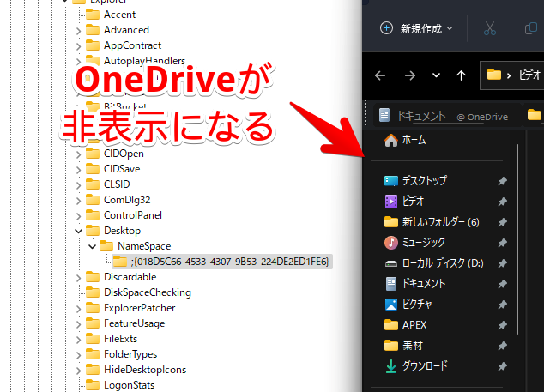The width and height of the screenshot is (544, 392).
Task: Expand the FileExts key
Action: coord(79,340)
